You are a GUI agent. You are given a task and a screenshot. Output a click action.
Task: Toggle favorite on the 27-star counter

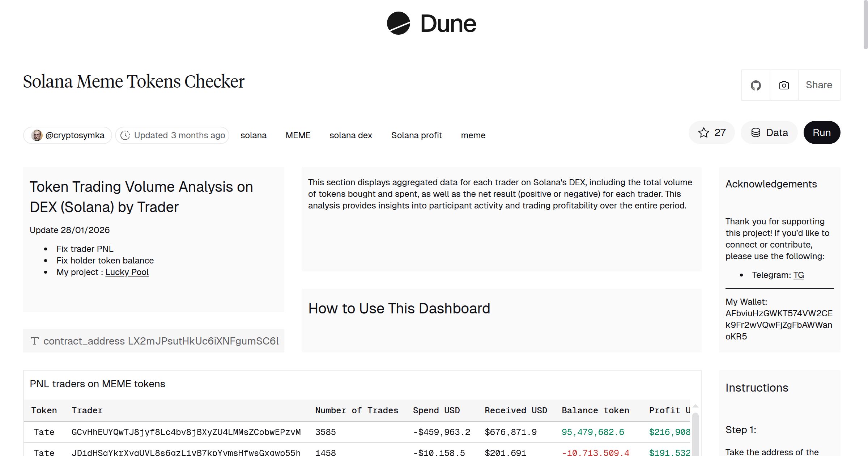(711, 132)
